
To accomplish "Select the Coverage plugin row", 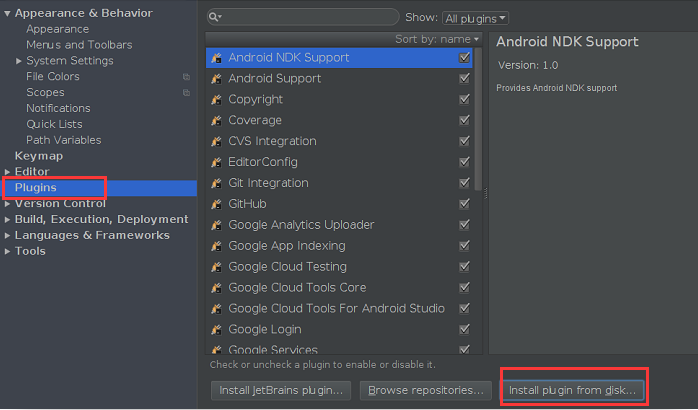I will (339, 121).
